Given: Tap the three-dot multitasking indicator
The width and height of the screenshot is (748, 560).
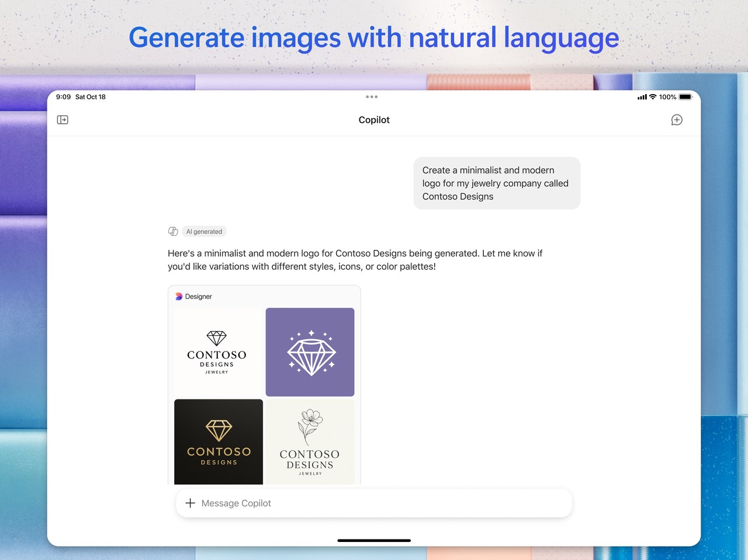Looking at the screenshot, I should point(372,97).
